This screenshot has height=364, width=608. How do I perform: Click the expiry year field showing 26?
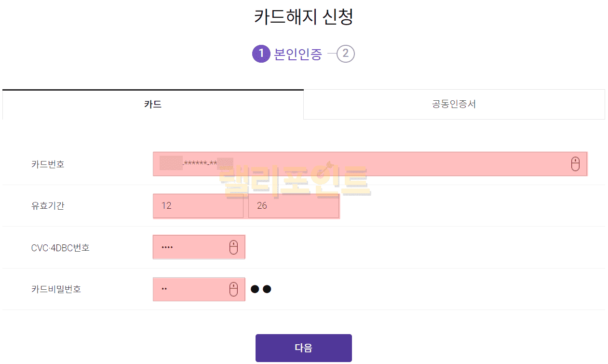293,206
